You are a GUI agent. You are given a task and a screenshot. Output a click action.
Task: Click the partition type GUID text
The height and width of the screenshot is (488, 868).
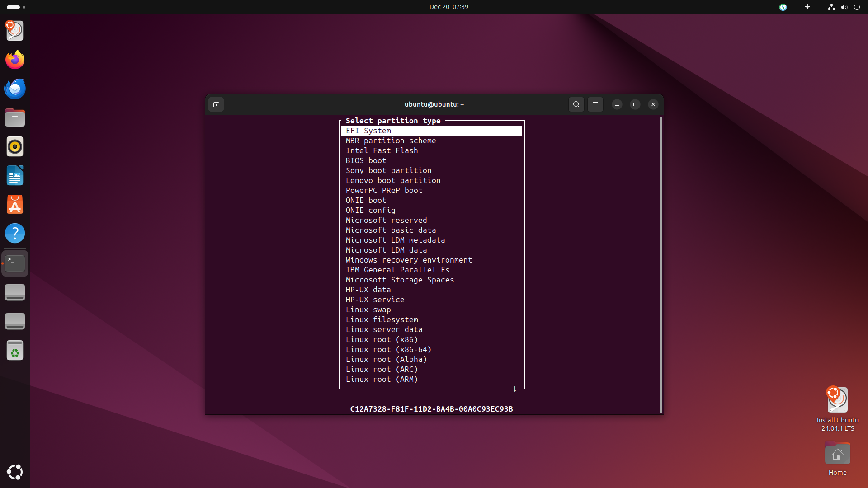point(431,409)
